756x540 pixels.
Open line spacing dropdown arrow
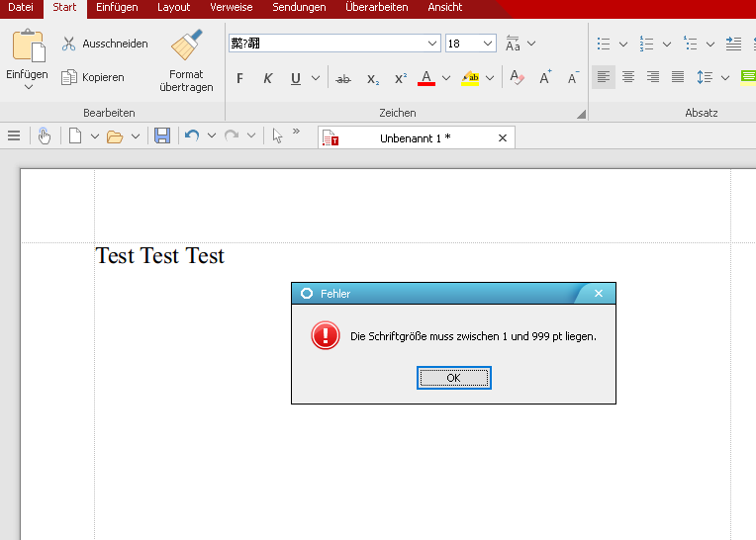tap(725, 77)
